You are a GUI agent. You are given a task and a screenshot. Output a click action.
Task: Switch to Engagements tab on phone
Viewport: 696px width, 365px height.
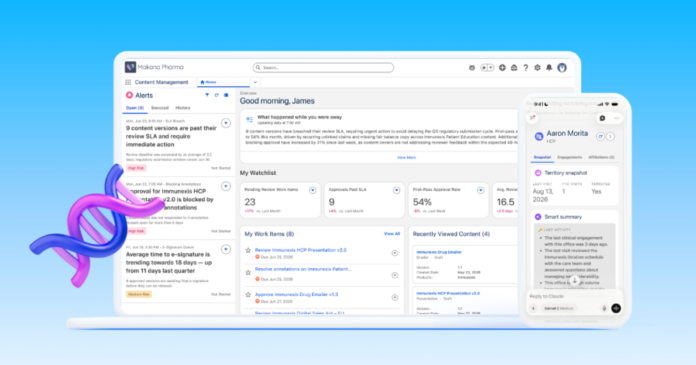point(569,157)
